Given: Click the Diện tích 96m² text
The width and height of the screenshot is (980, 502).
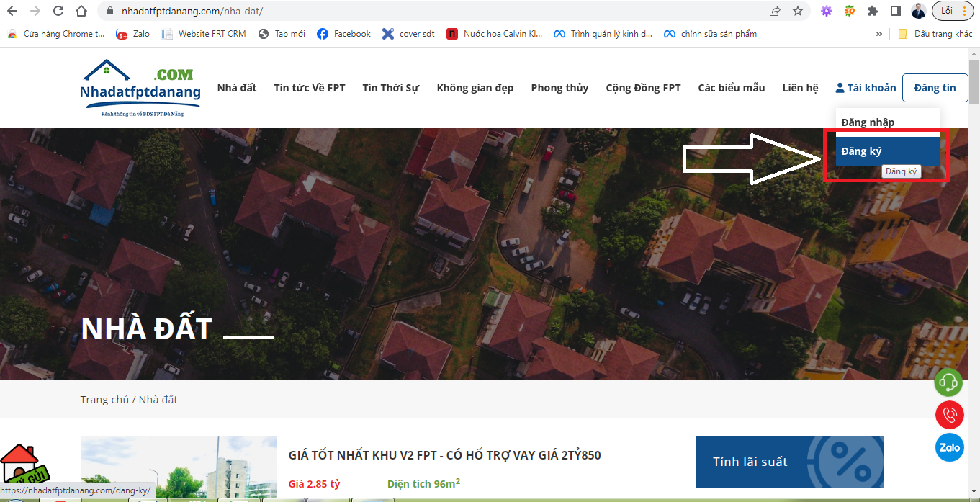Looking at the screenshot, I should pos(424,483).
